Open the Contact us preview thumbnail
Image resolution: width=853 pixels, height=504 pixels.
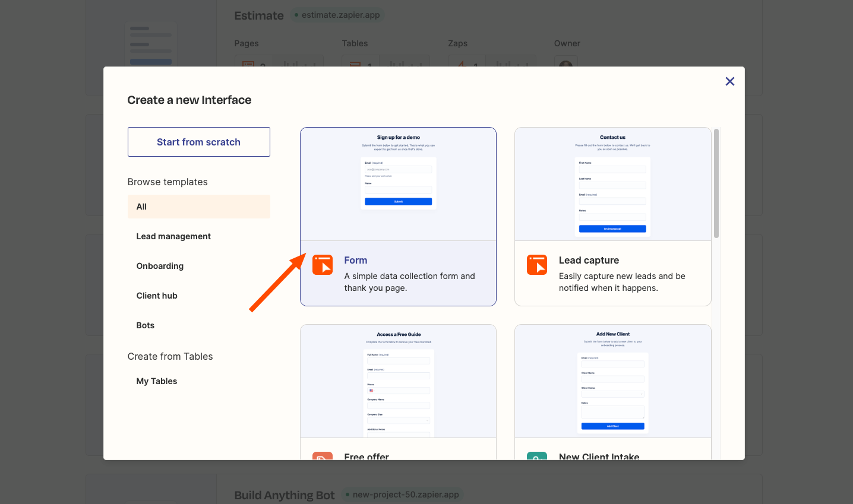[612, 184]
